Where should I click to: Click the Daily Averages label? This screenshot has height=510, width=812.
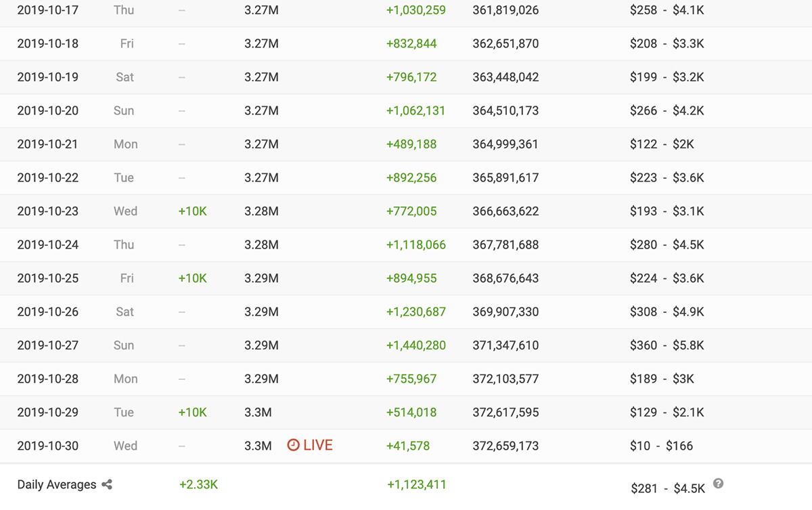click(x=57, y=485)
